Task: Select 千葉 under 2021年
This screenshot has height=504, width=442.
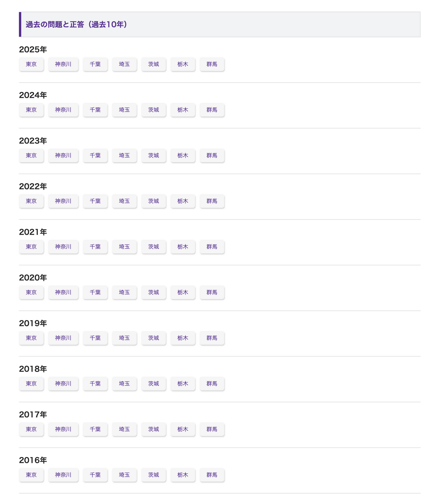Action: [x=95, y=247]
